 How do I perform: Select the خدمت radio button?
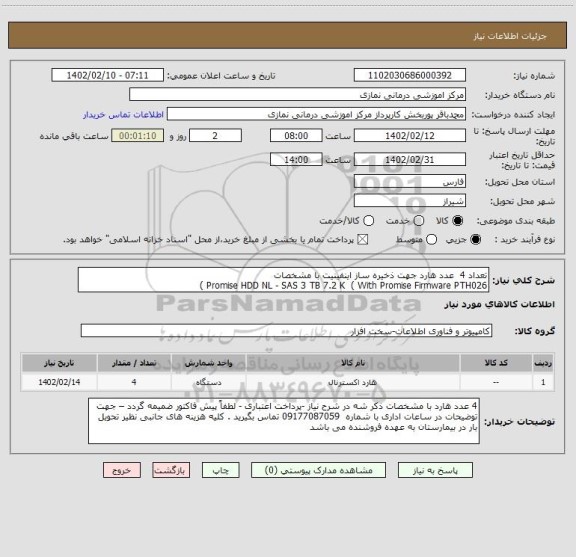419,221
